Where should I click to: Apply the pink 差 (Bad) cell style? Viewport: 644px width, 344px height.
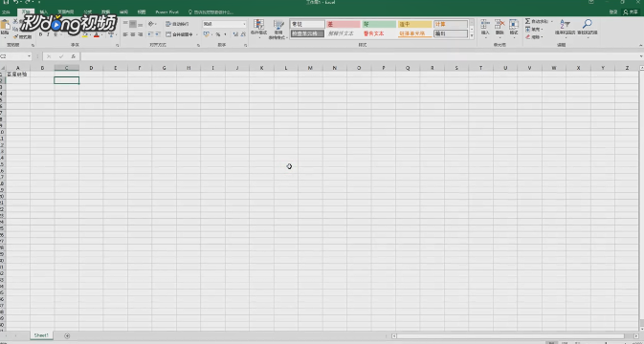(343, 24)
